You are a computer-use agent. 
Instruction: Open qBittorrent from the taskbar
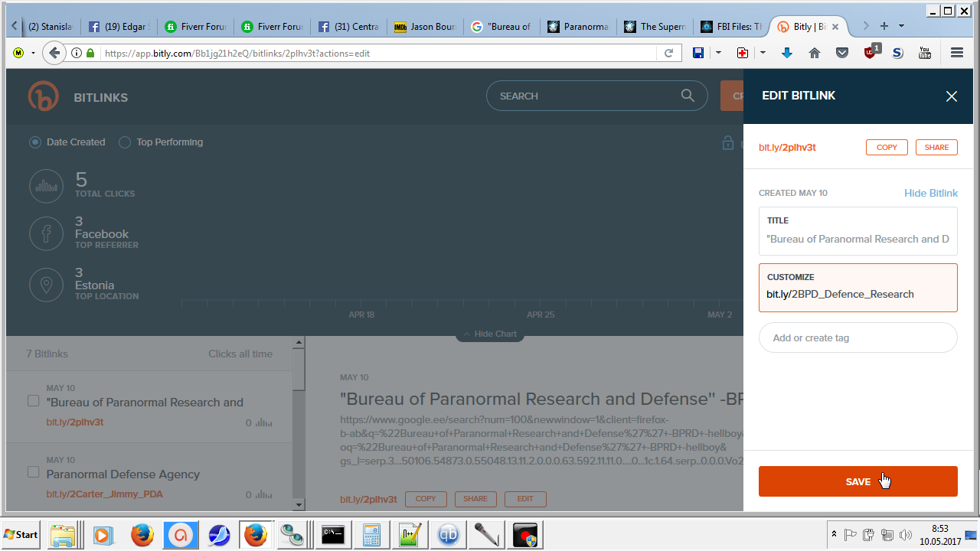449,534
